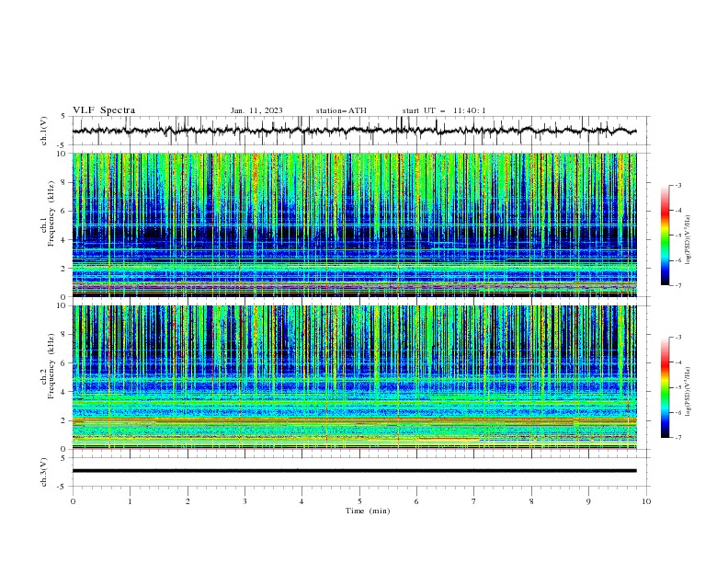This screenshot has height=563, width=728.
Task: Click the time axis tick label "6"
Action: pos(416,501)
